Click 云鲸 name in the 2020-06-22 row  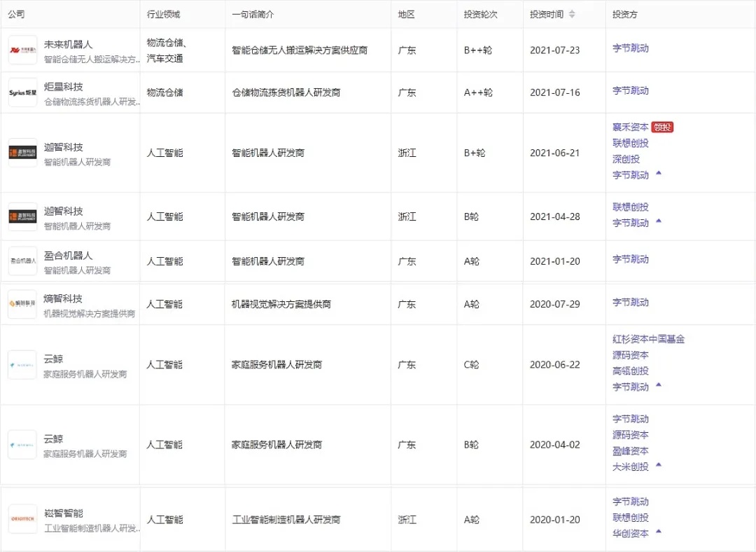pyautogui.click(x=53, y=359)
